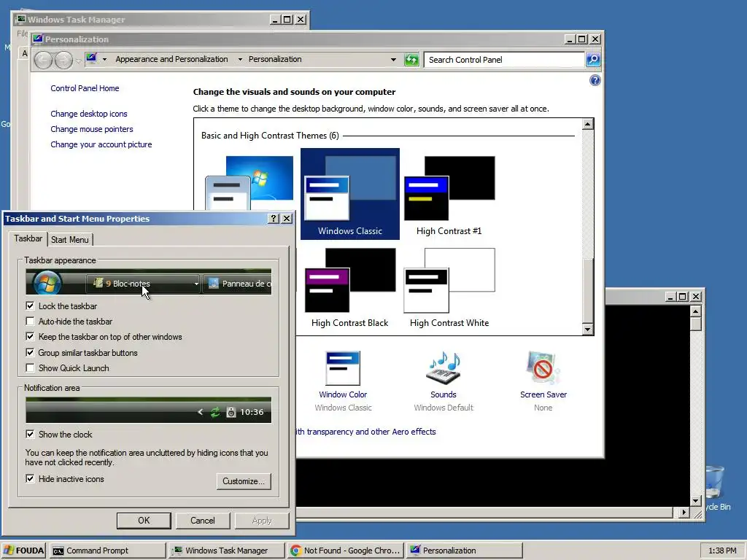747x560 pixels.
Task: Open Change desktop icons link
Action: 88,114
